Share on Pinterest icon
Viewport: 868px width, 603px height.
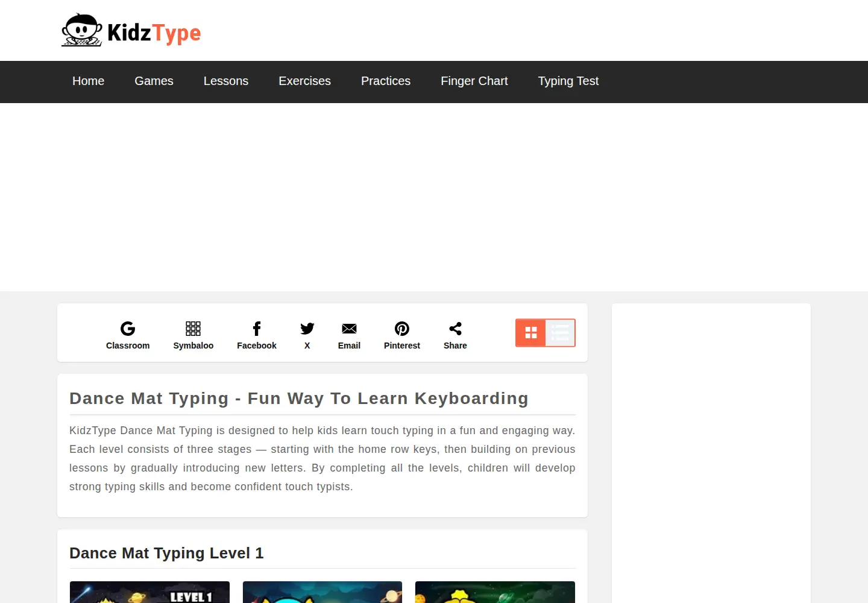pos(402,329)
